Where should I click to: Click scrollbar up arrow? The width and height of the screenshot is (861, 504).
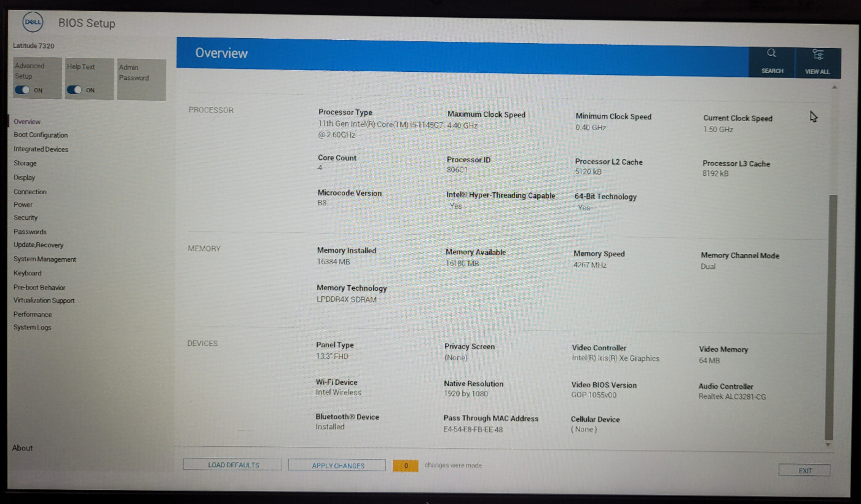coord(833,87)
